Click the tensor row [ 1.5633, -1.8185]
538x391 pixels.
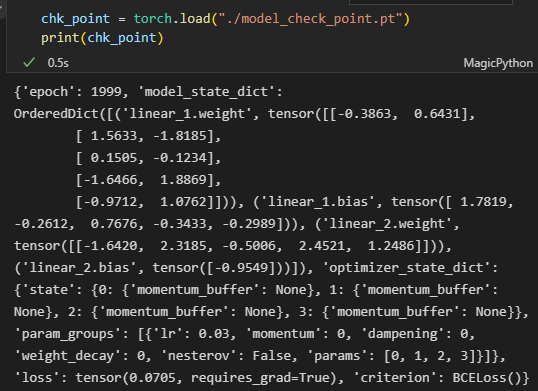(144, 136)
